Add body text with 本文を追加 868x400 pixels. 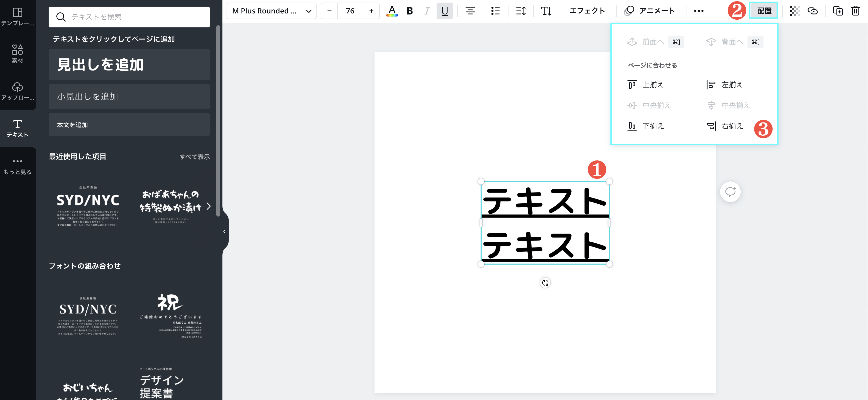(129, 125)
